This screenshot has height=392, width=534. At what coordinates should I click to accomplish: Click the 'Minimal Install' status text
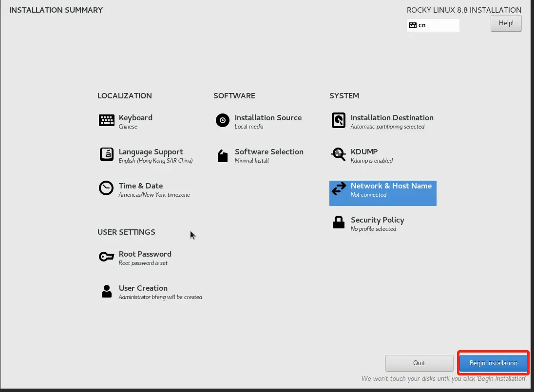click(252, 161)
